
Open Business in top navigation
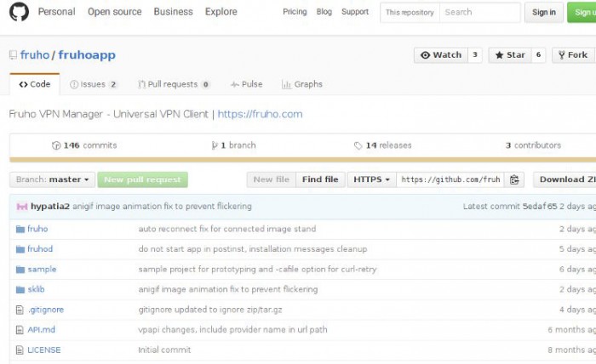(x=174, y=12)
